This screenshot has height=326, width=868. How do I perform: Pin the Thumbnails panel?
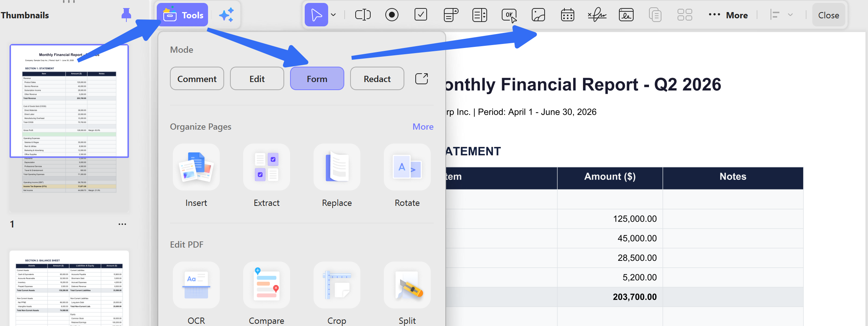click(126, 15)
